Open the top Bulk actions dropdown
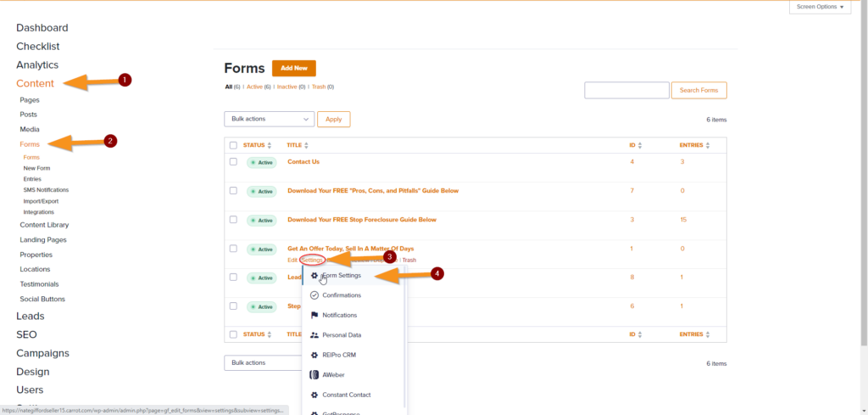This screenshot has width=868, height=415. click(269, 120)
